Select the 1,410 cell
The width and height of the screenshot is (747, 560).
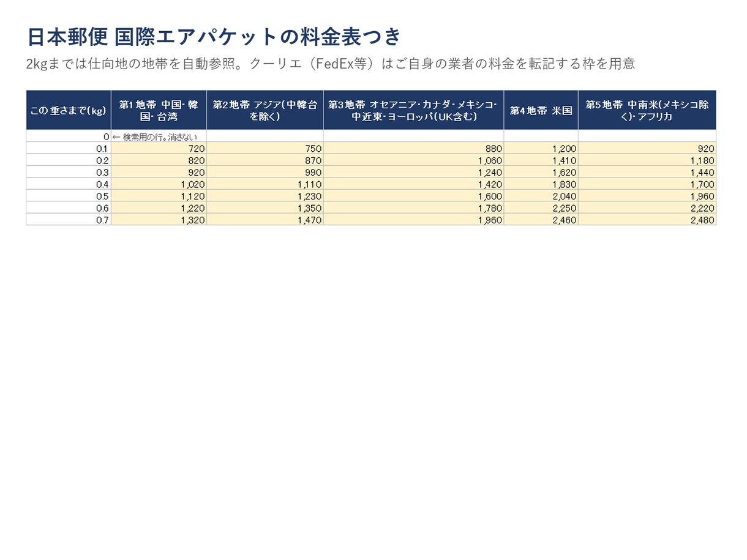[x=541, y=160]
